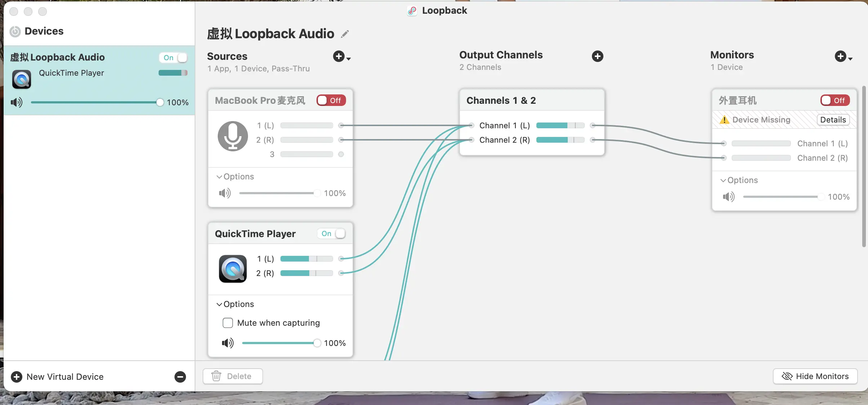Toggle the external headphones monitor on
This screenshot has height=405, width=868.
pos(835,100)
